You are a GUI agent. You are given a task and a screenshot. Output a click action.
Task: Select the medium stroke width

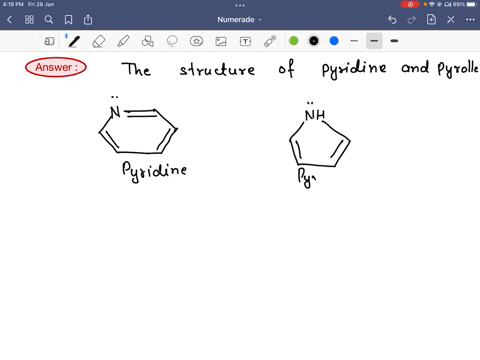[x=374, y=41]
